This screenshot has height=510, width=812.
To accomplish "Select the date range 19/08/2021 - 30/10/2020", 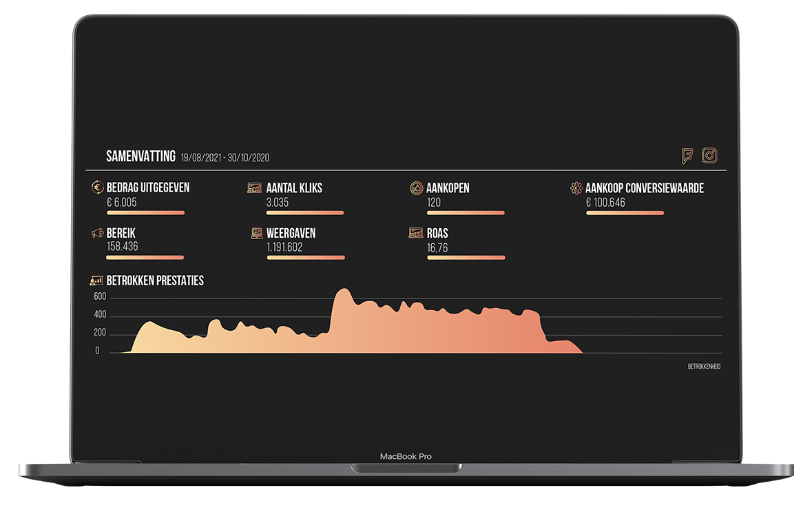I will [225, 158].
